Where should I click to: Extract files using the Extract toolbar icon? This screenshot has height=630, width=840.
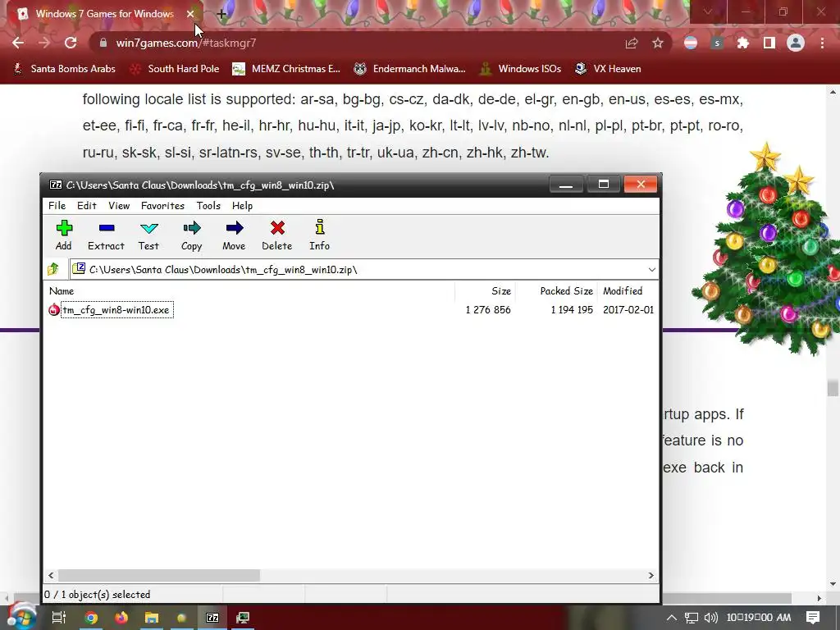106,235
